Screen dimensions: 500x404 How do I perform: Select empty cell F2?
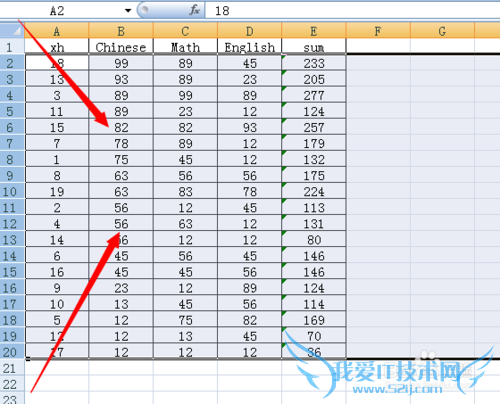(378, 63)
